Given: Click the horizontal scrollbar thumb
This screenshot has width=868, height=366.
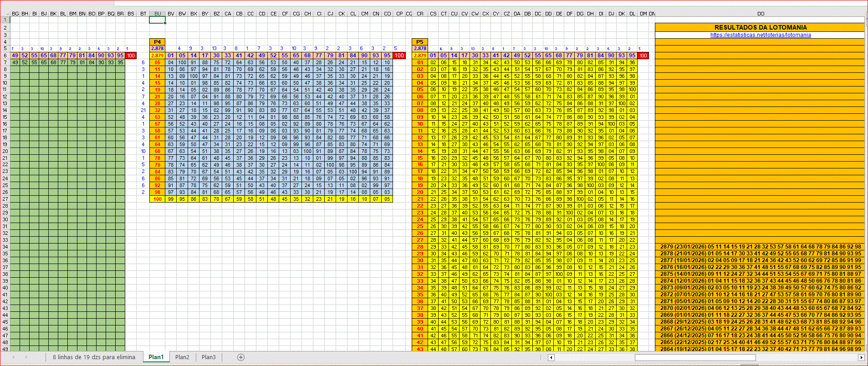Looking at the screenshot, I should (x=695, y=357).
